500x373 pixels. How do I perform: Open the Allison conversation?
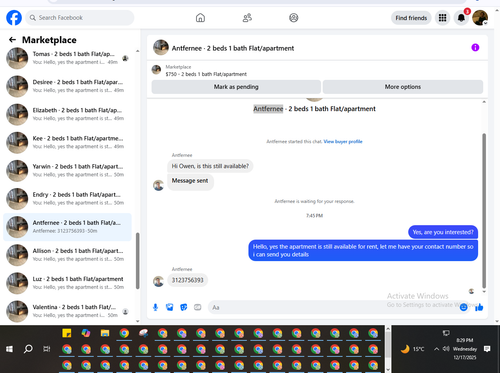67,255
